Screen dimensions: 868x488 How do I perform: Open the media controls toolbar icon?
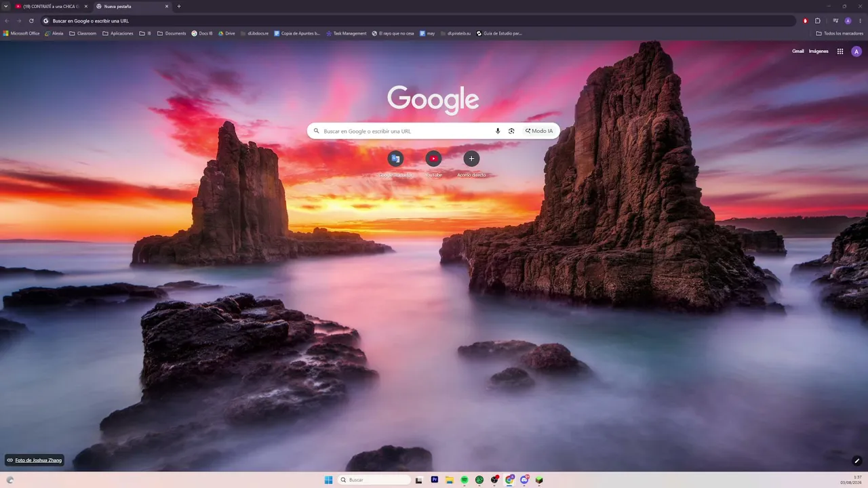(836, 21)
